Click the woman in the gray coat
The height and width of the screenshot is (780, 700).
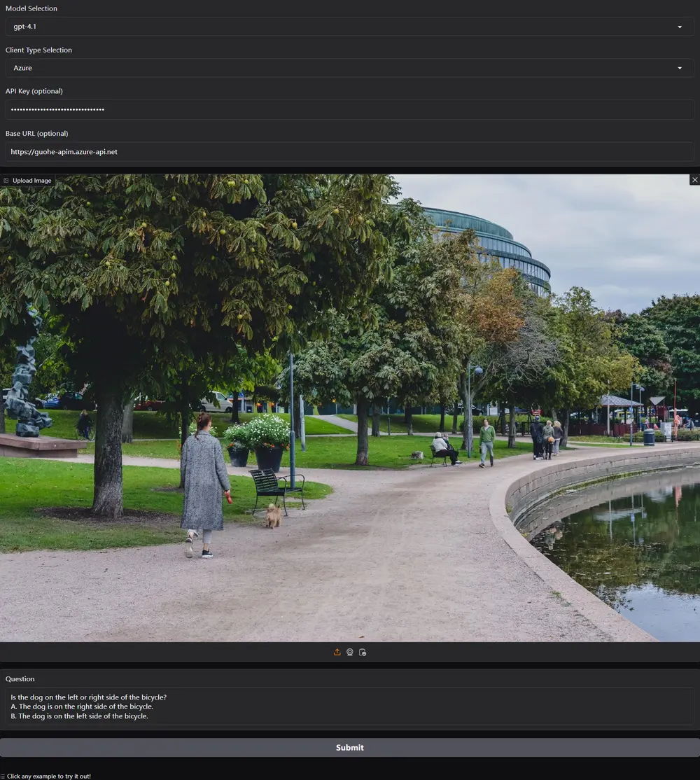[204, 483]
